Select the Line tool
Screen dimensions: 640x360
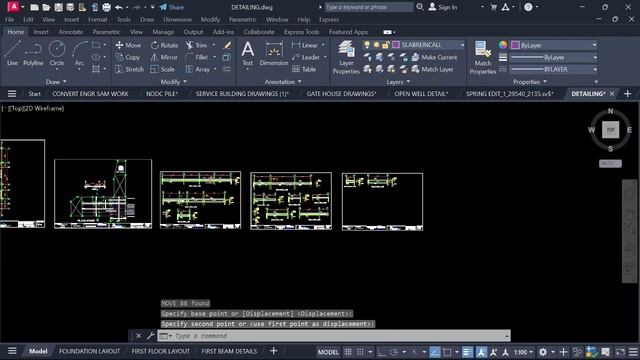(12, 53)
